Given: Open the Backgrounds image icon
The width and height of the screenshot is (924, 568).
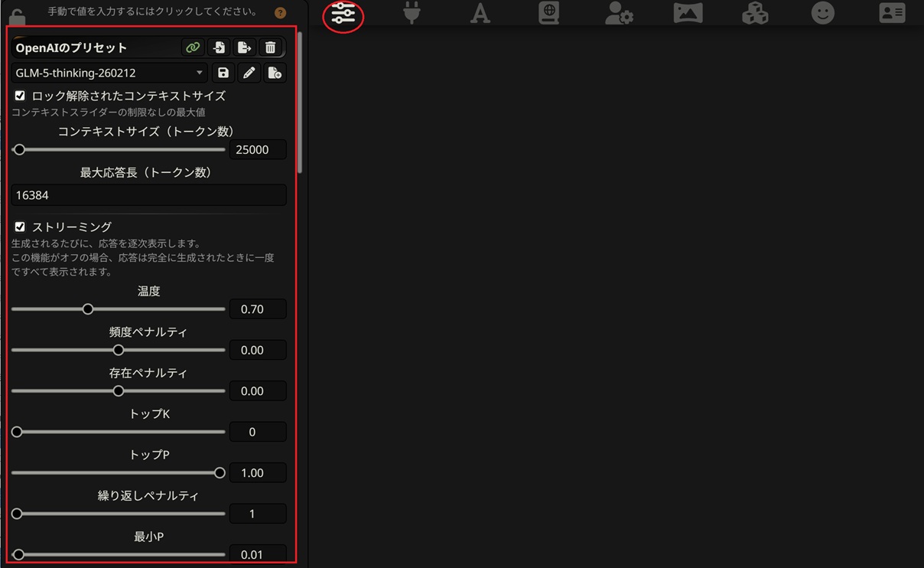Looking at the screenshot, I should (x=688, y=13).
